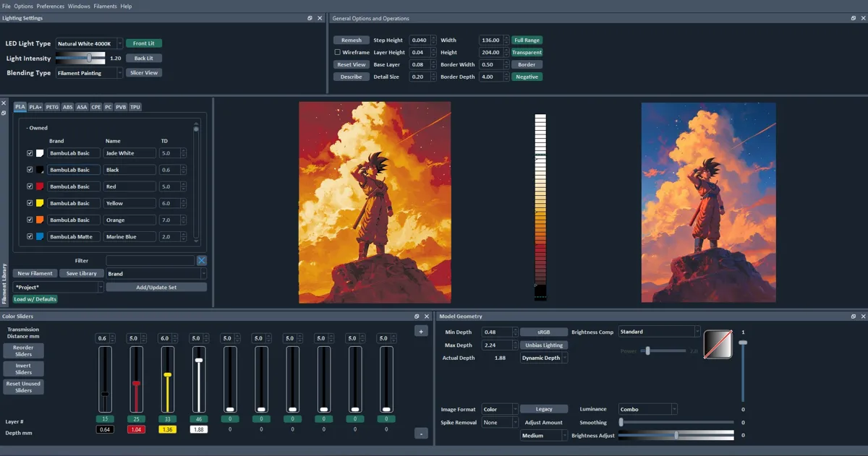
Task: Toggle the Wireframe checkbox
Action: point(337,53)
